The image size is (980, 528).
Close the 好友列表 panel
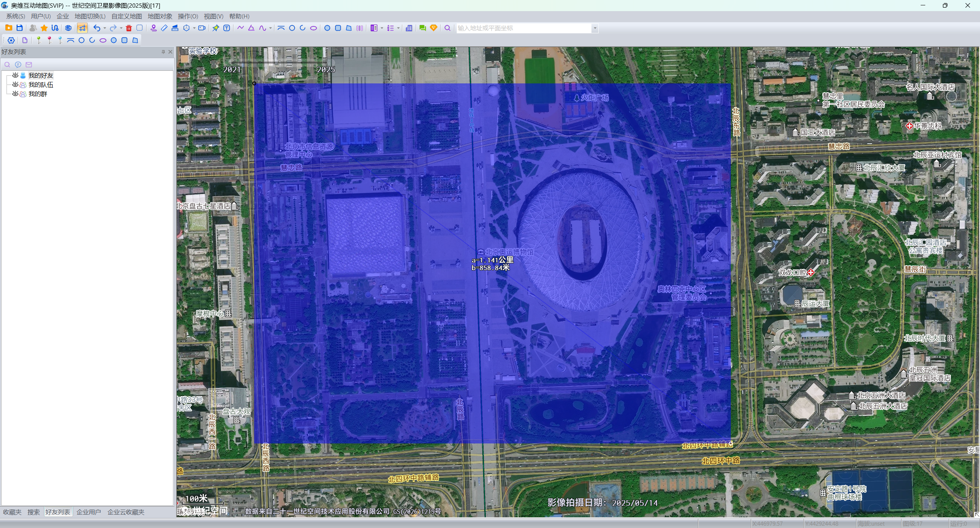point(170,52)
